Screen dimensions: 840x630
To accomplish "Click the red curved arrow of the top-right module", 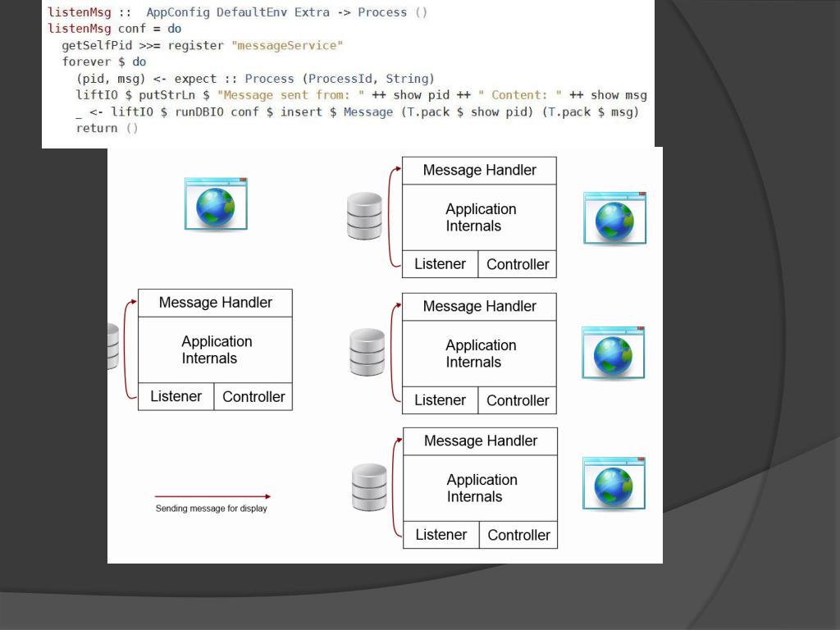I will (395, 217).
